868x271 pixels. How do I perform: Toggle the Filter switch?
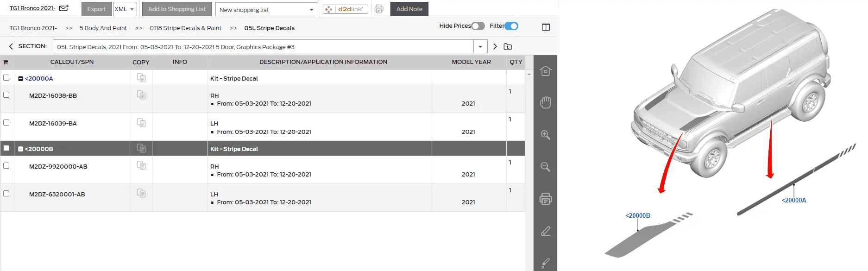coord(511,26)
